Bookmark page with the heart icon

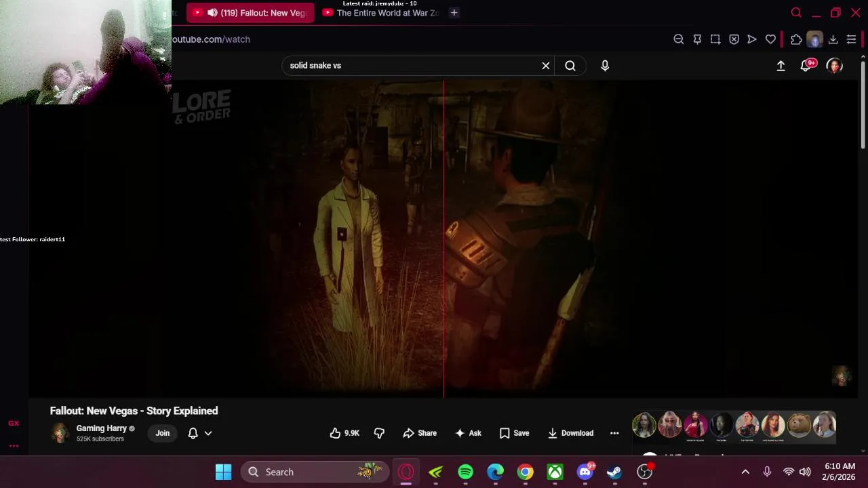tap(770, 39)
